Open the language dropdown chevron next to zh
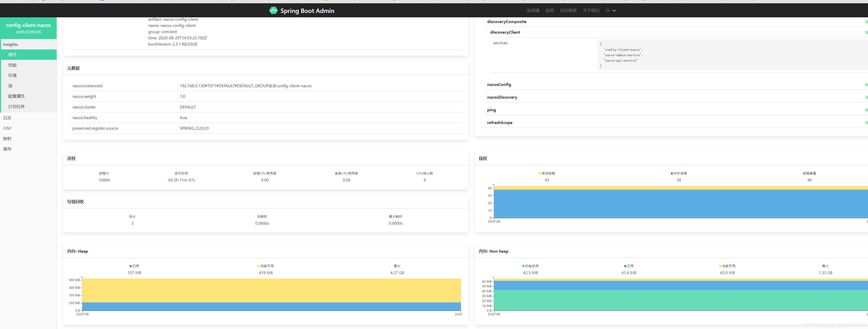868x329 pixels. tap(614, 11)
